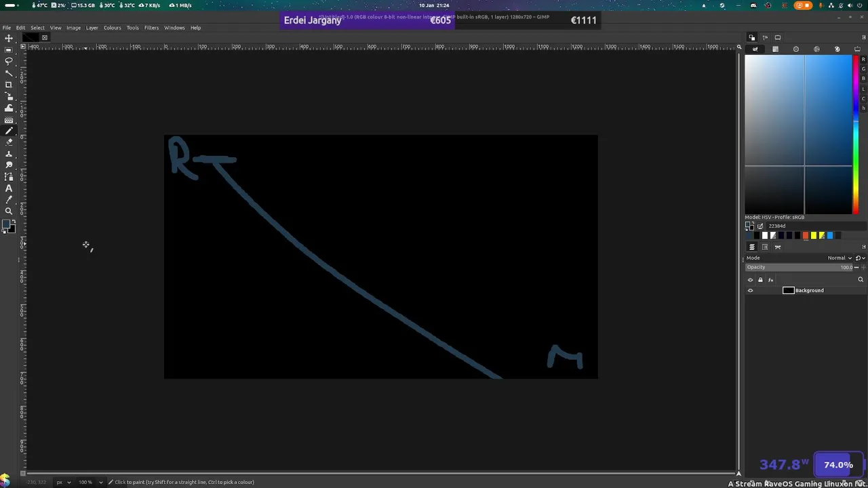Open the Help menu

pyautogui.click(x=195, y=28)
